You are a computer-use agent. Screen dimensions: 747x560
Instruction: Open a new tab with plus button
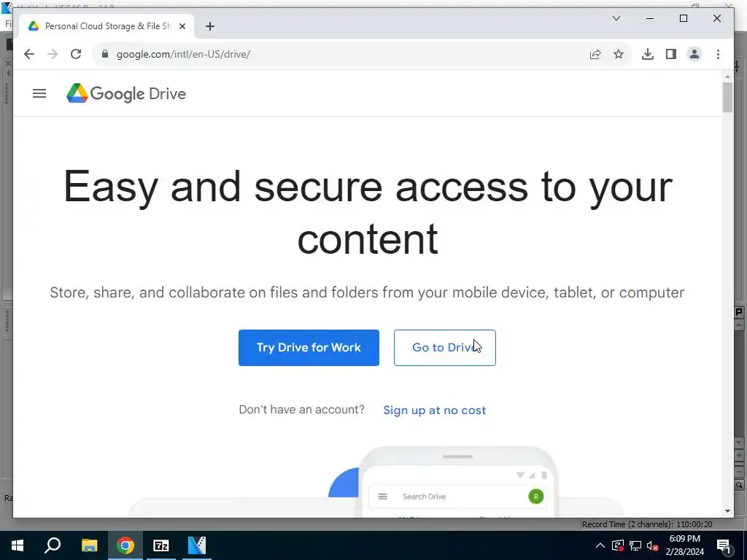click(209, 26)
